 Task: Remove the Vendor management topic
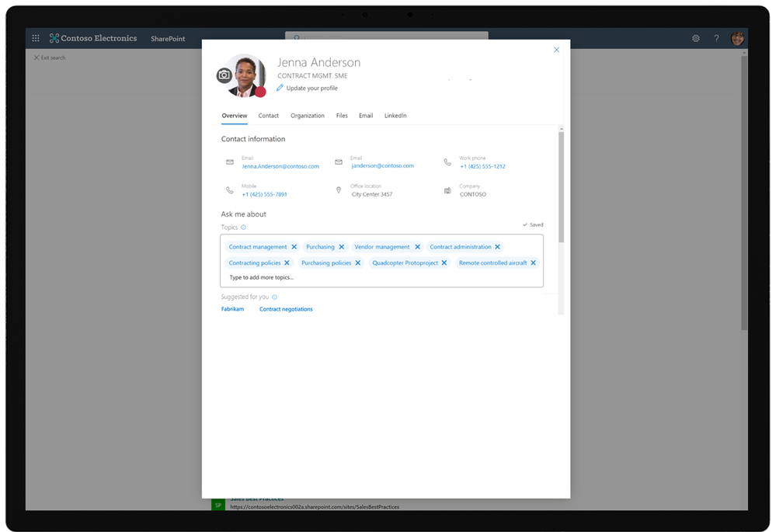point(417,247)
